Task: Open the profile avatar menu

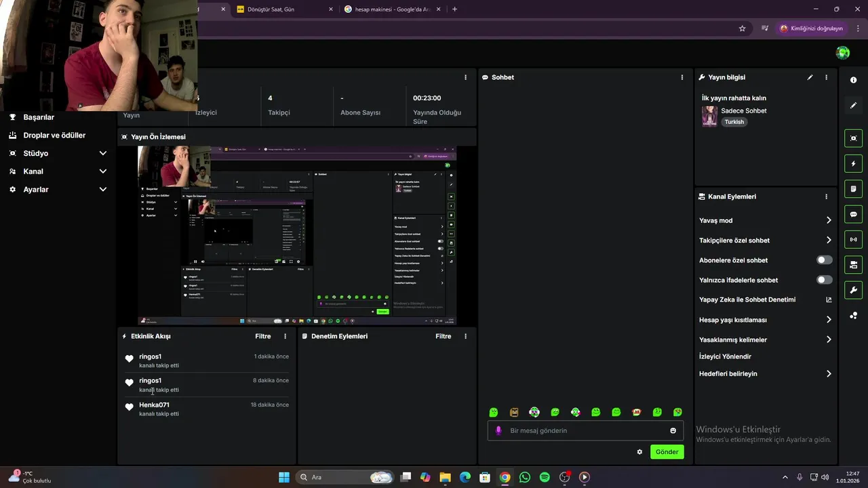Action: [843, 53]
